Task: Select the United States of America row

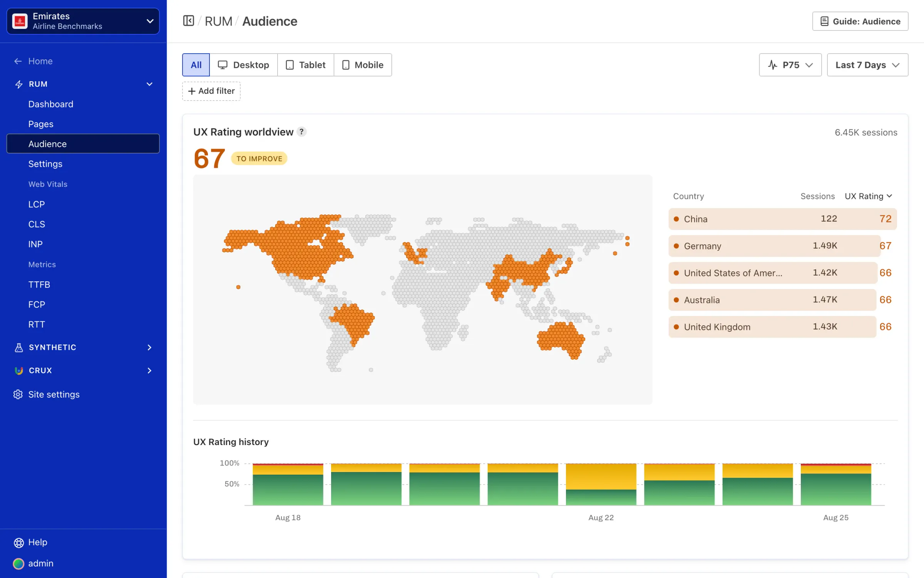Action: point(783,273)
